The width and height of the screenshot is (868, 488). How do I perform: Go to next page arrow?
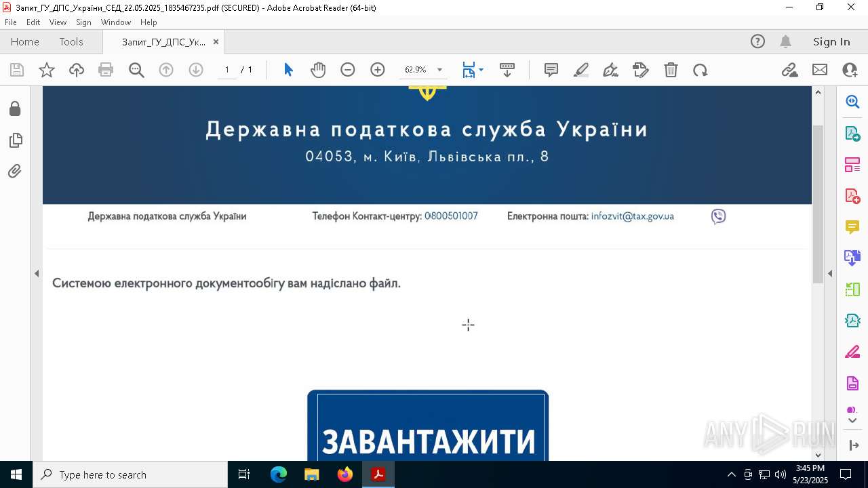point(196,70)
